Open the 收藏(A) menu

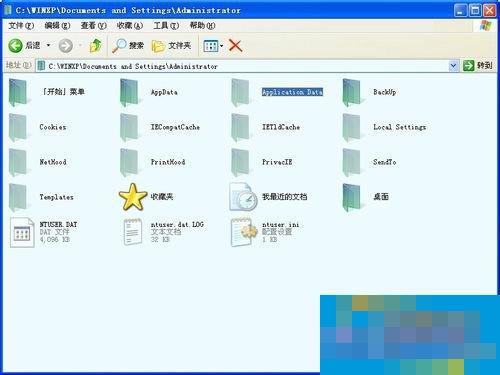pos(130,25)
